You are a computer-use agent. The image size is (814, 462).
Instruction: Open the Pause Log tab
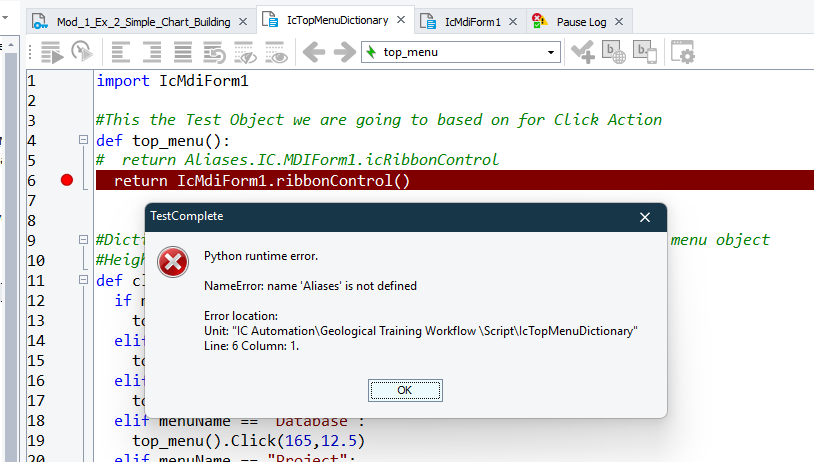tap(581, 22)
